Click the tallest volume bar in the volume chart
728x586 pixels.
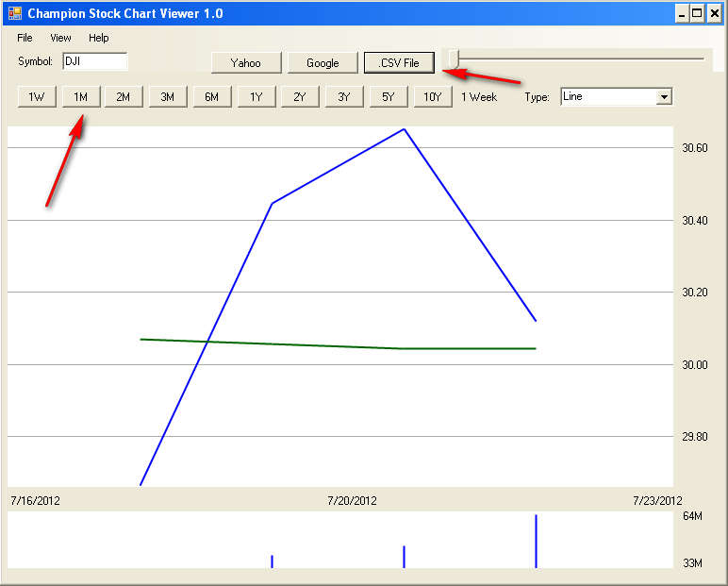(536, 541)
